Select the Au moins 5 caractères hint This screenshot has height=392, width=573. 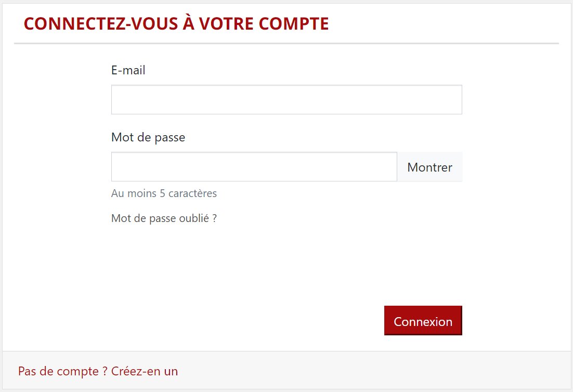pyautogui.click(x=164, y=193)
